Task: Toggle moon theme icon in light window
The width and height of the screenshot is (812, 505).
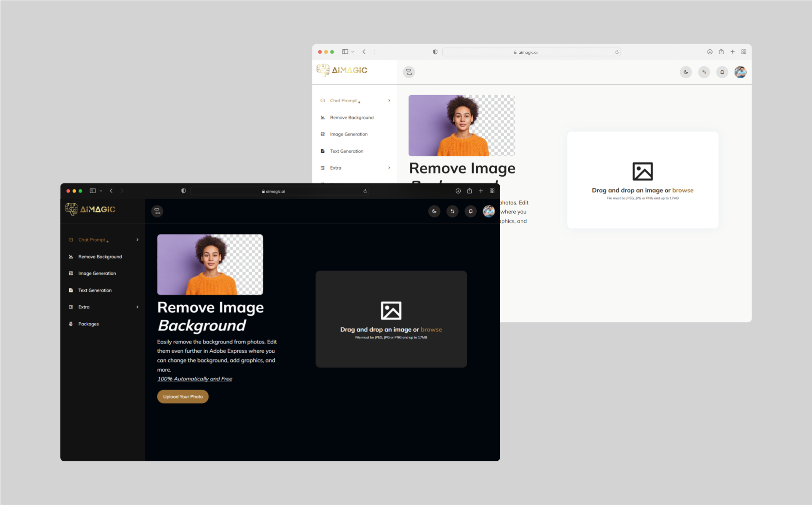Action: 686,72
